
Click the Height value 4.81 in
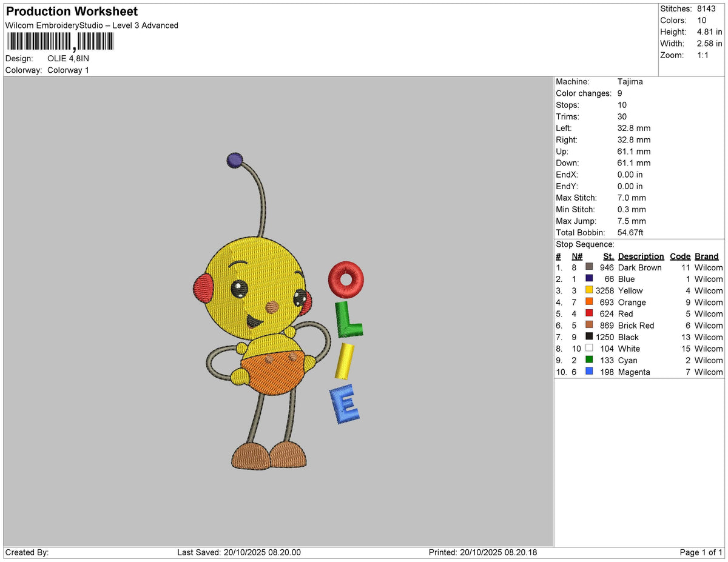(711, 32)
